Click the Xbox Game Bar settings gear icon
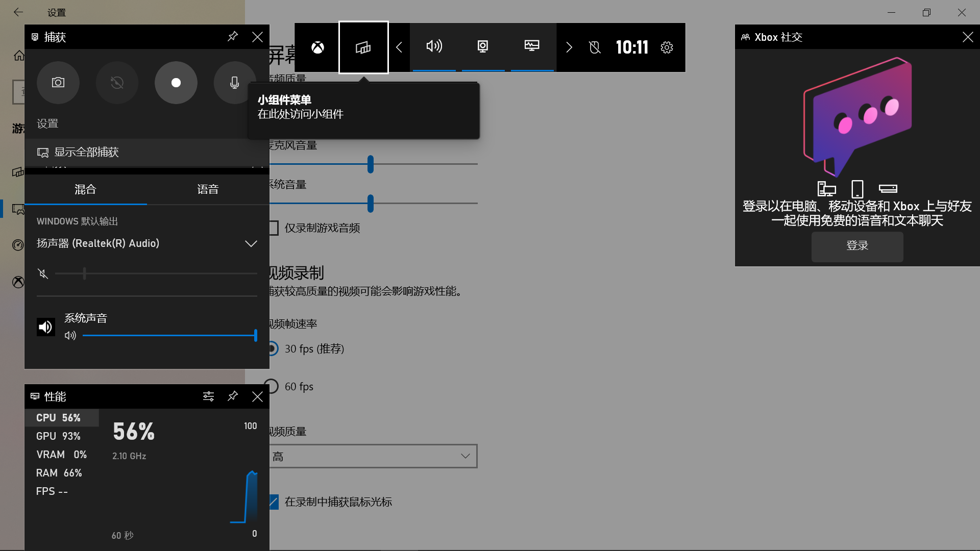 tap(667, 47)
